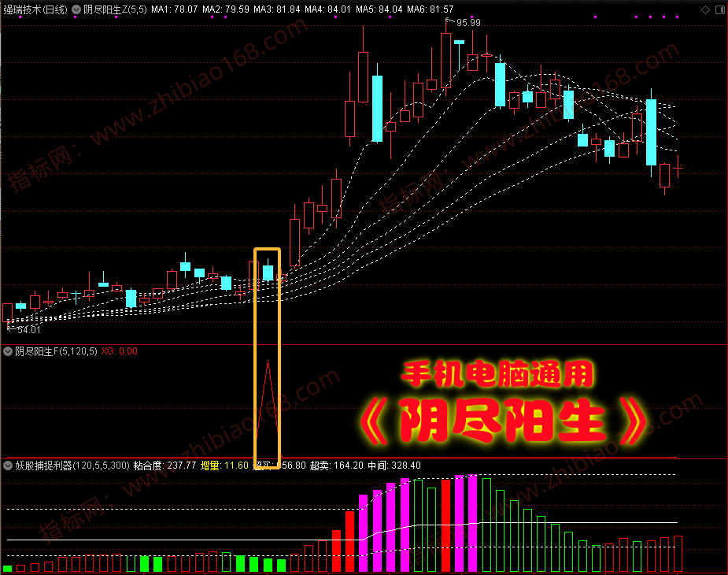Click the 强瑞技术(日线) chart title
The image size is (728, 575).
35,9
